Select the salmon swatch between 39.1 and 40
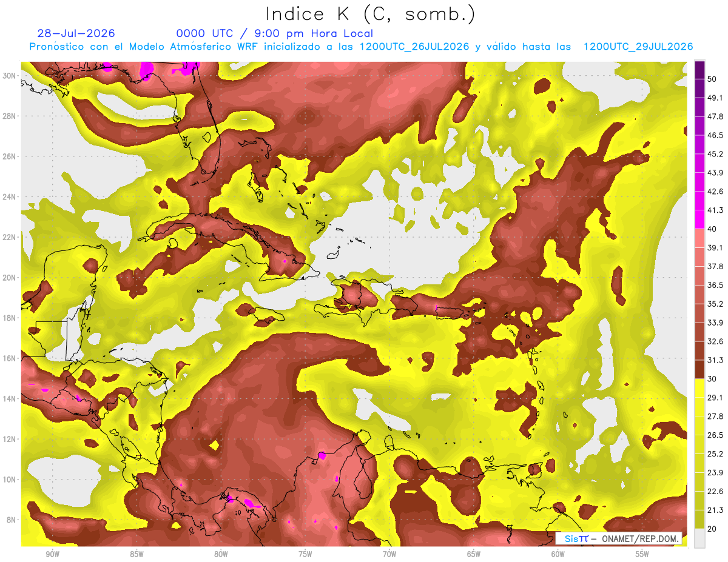The width and height of the screenshot is (728, 562). point(699,238)
